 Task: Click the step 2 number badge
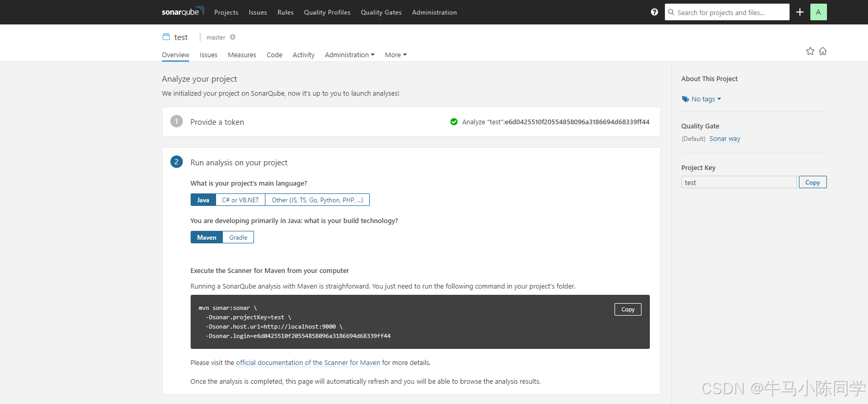tap(177, 162)
